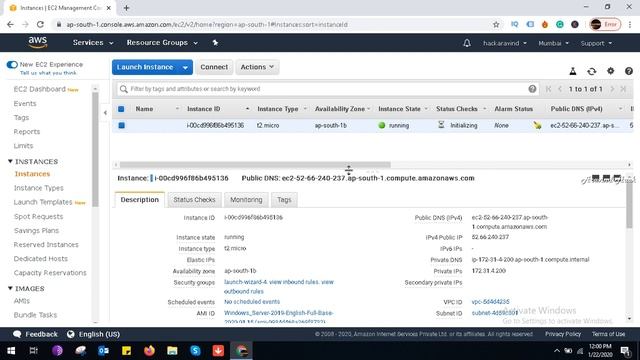Toggle New EC2 Experience switch
Screen dimensions: 640x360
[x=12, y=64]
